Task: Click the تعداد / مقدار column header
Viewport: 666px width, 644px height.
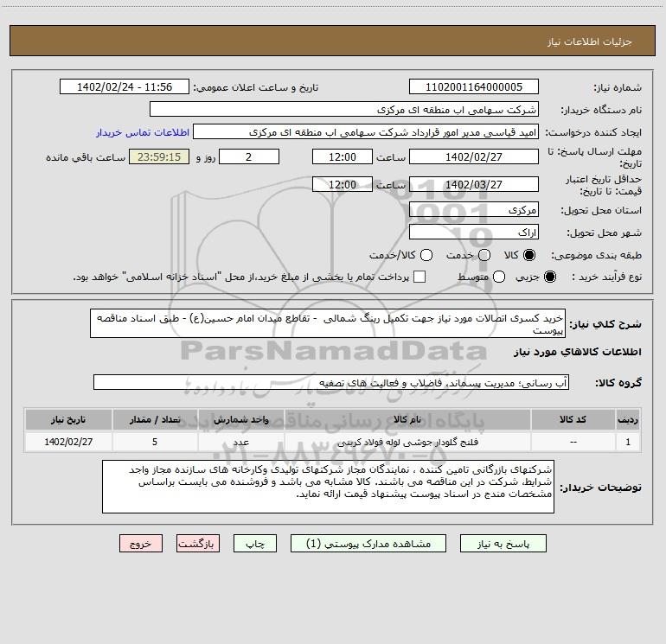Action: tap(155, 419)
